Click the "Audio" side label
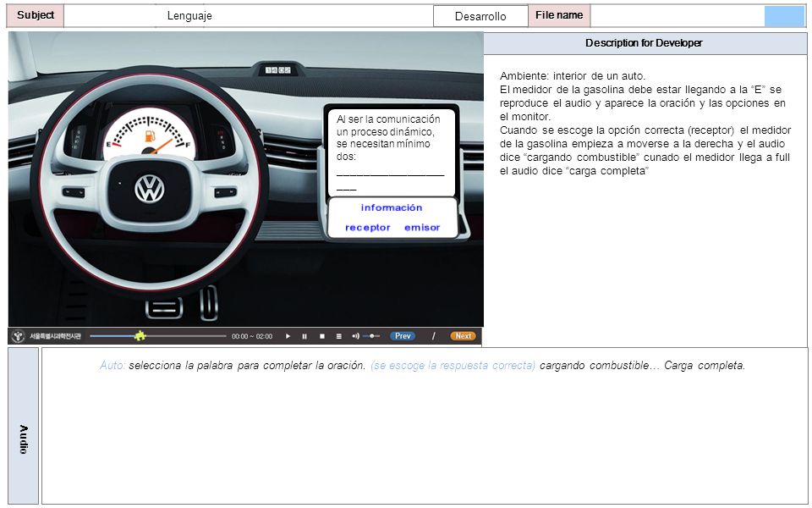The height and width of the screenshot is (508, 812). 24,439
